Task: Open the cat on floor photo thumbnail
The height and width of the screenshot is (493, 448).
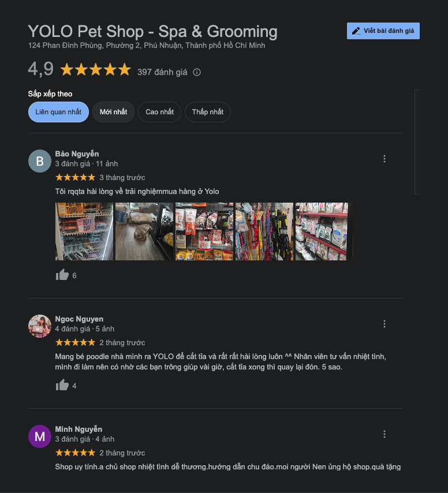Action: (x=144, y=231)
